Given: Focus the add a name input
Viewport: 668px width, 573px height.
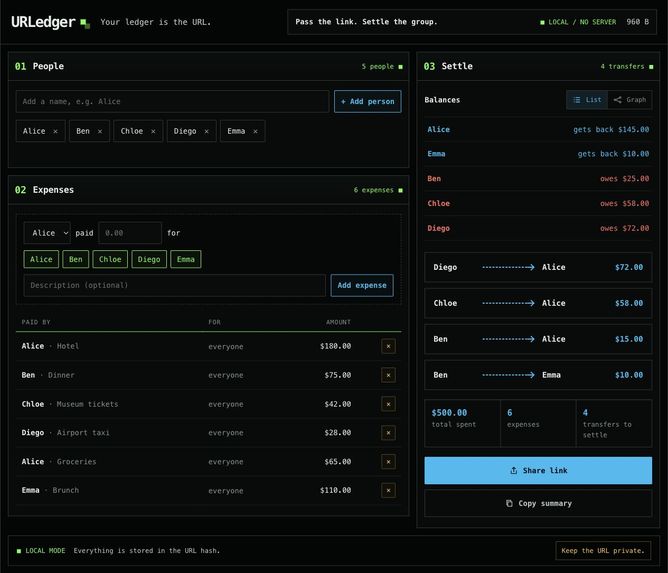Looking at the screenshot, I should point(172,101).
